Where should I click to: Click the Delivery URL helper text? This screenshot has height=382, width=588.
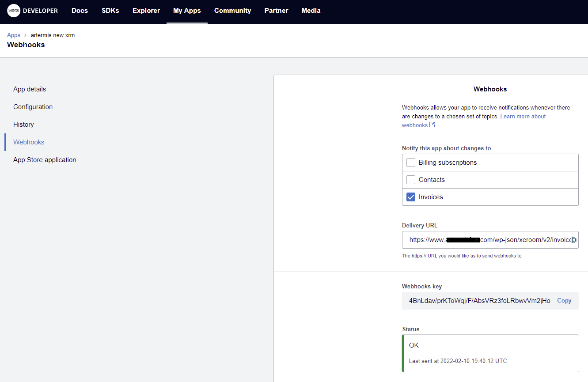[x=462, y=256]
